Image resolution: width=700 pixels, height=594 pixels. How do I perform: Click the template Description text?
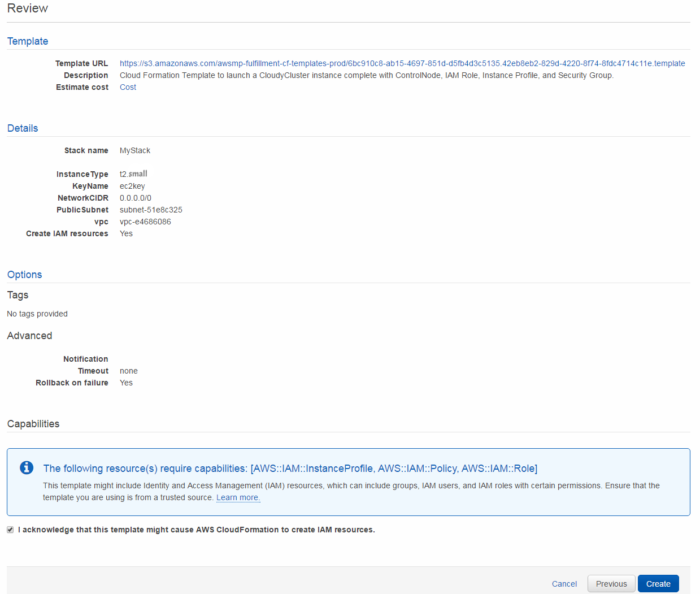367,75
